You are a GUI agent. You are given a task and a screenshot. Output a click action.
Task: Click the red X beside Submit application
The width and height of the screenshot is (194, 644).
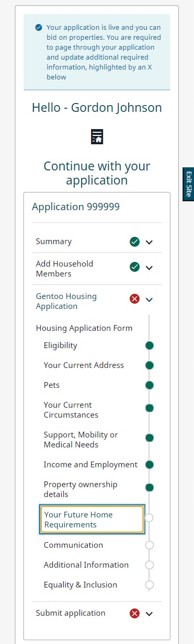click(134, 614)
